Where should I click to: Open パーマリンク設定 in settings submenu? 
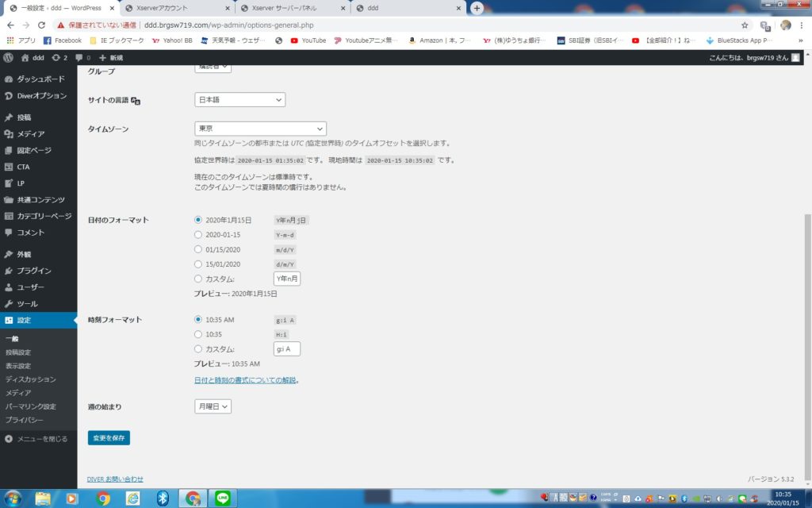[x=30, y=406]
